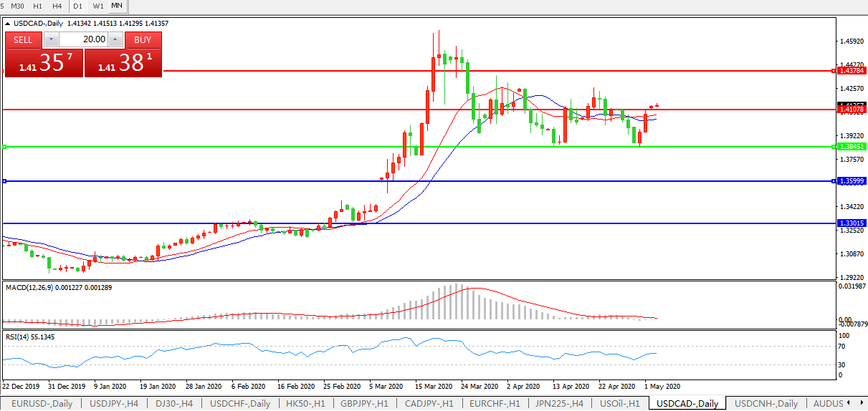The width and height of the screenshot is (868, 411).
Task: Open the USDCNH-,Daily chart tab
Action: tap(766, 404)
